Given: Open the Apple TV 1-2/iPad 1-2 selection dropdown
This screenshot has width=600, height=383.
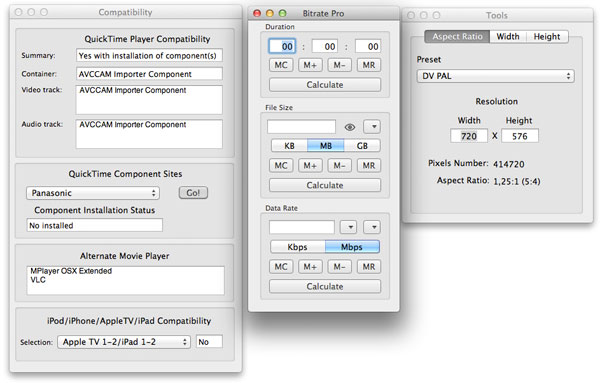Looking at the screenshot, I should (124, 342).
